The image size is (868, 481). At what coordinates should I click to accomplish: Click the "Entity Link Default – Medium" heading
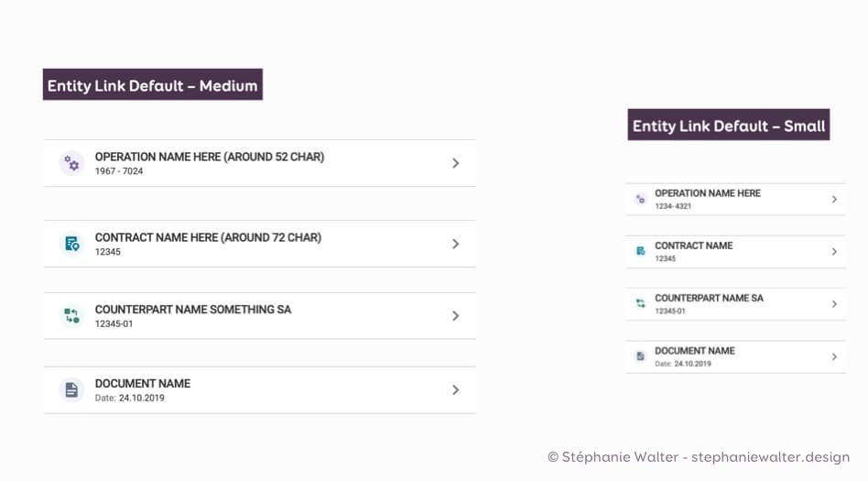click(x=153, y=85)
